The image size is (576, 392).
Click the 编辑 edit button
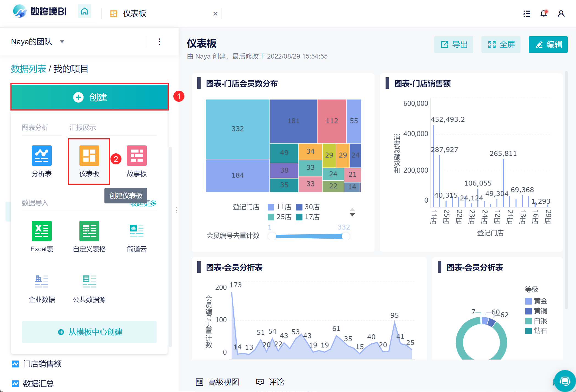[x=548, y=45]
